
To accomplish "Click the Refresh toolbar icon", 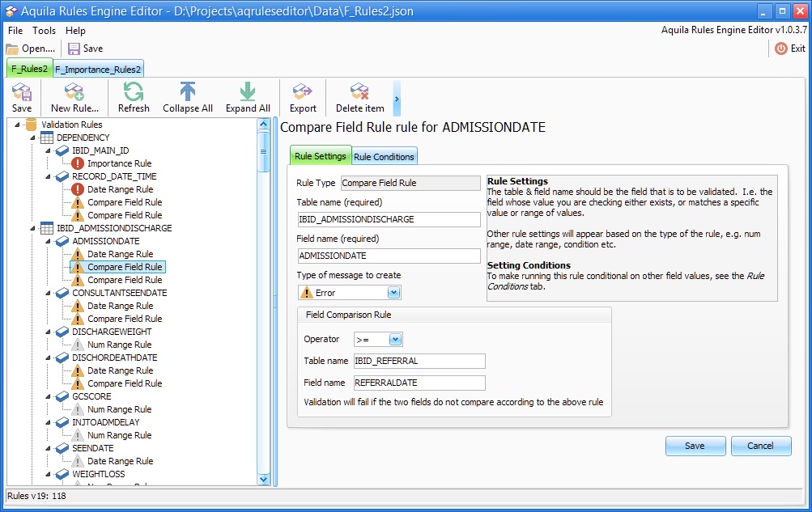I will pos(134,91).
